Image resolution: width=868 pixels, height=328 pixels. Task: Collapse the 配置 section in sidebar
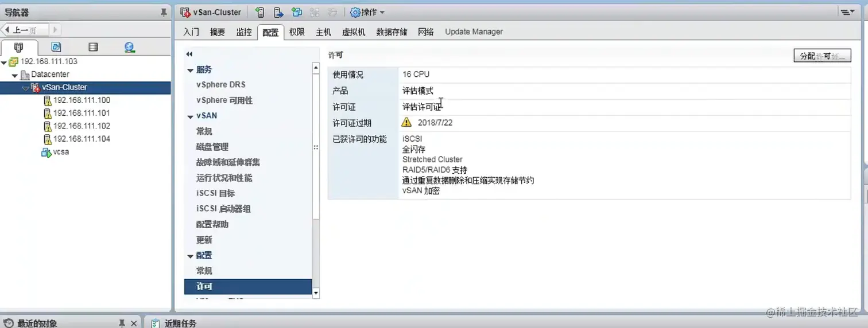(191, 256)
